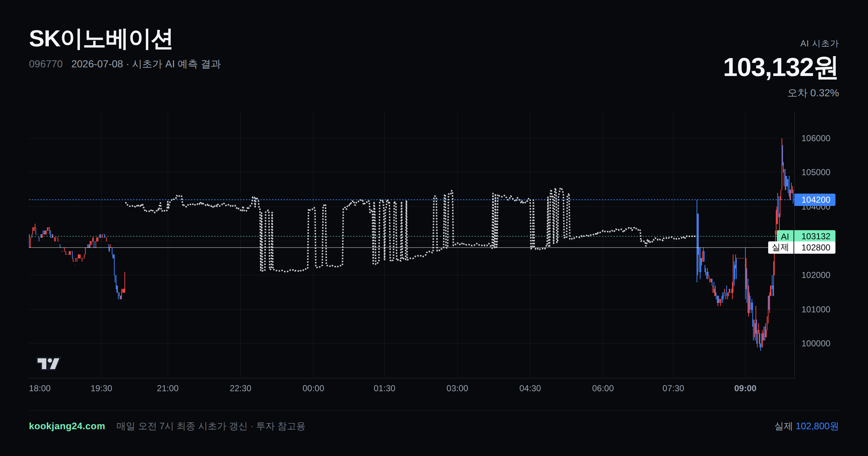
Task: Open the kookjang24.com link
Action: [x=67, y=426]
